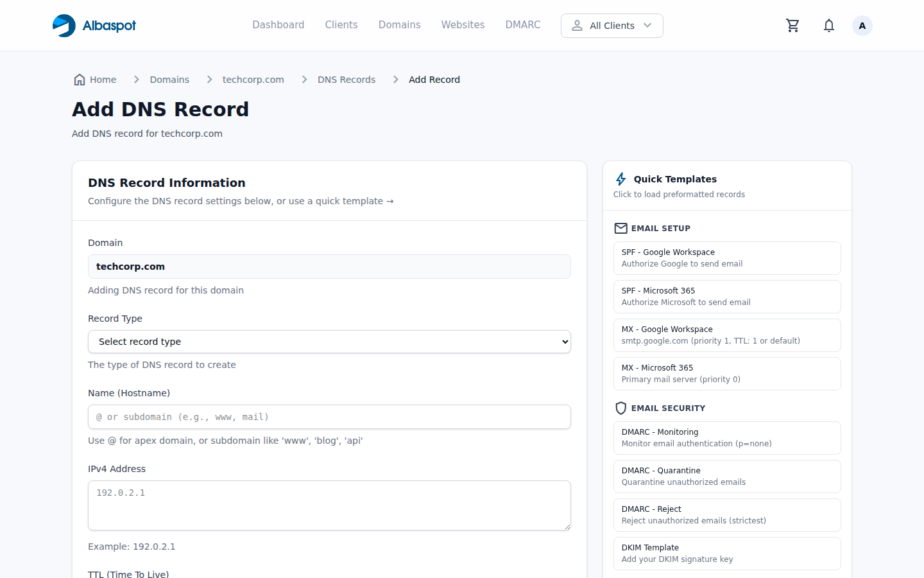Select the MX - Microsoft 365 template
Screen dimensions: 924x578
pyautogui.click(x=726, y=373)
